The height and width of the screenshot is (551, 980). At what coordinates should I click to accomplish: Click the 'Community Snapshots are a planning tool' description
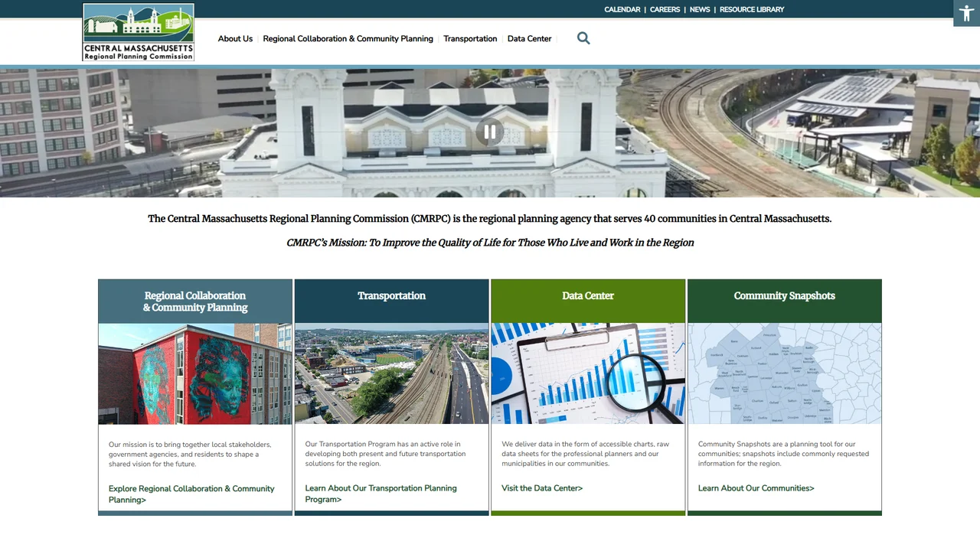click(x=783, y=454)
